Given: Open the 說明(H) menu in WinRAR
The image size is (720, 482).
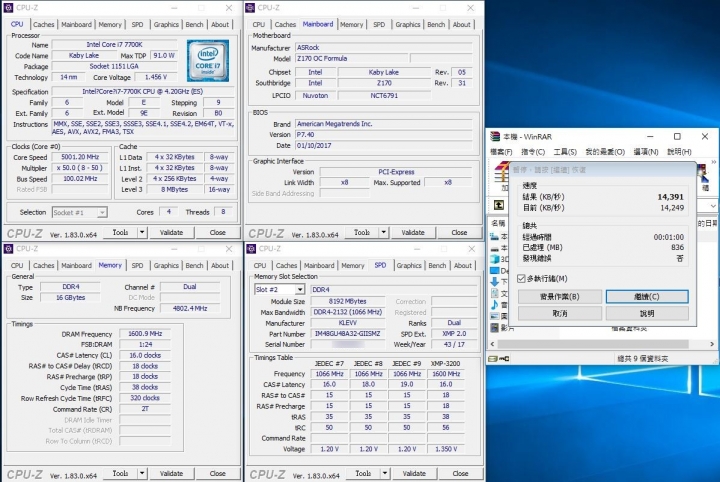Looking at the screenshot, I should pyautogui.click(x=679, y=151).
